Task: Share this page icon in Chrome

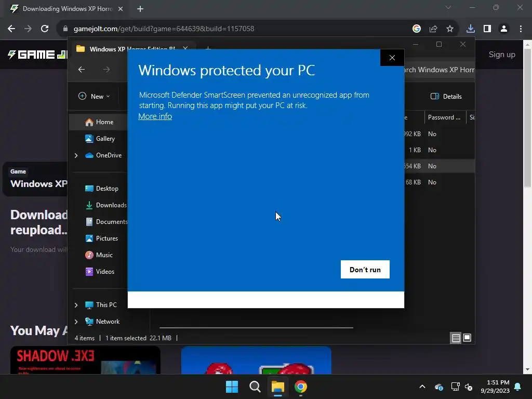Action: coord(433,29)
